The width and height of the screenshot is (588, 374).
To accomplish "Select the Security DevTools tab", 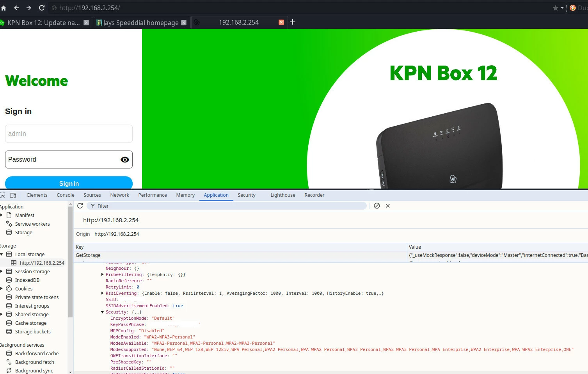I will (247, 195).
